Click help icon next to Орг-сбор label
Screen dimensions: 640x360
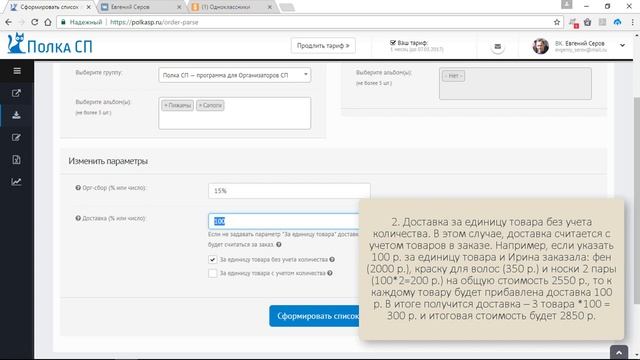(x=78, y=188)
